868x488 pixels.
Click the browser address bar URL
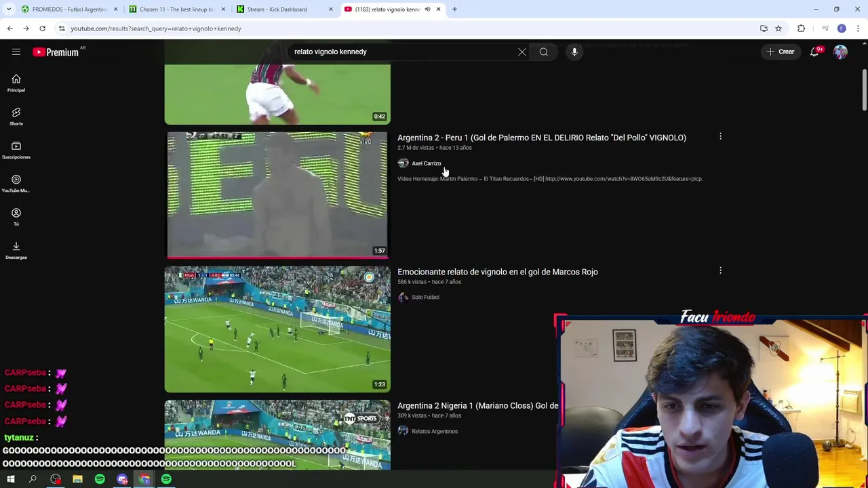(156, 28)
